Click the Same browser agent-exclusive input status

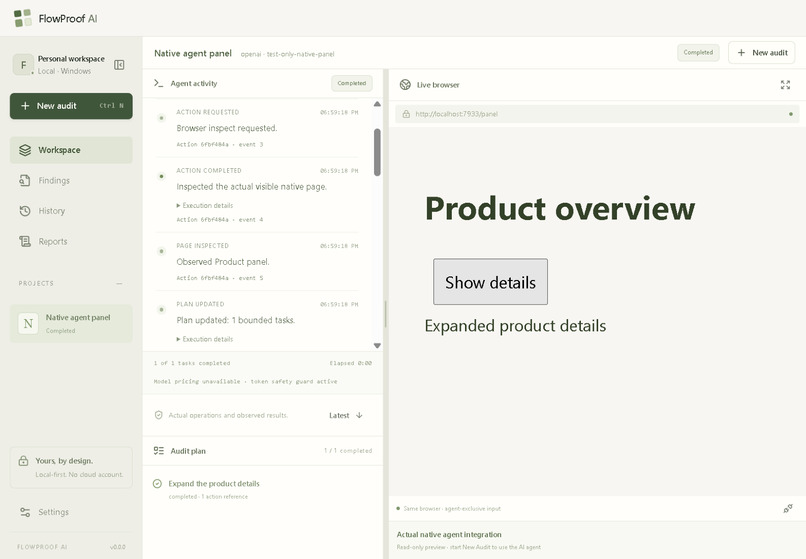449,509
